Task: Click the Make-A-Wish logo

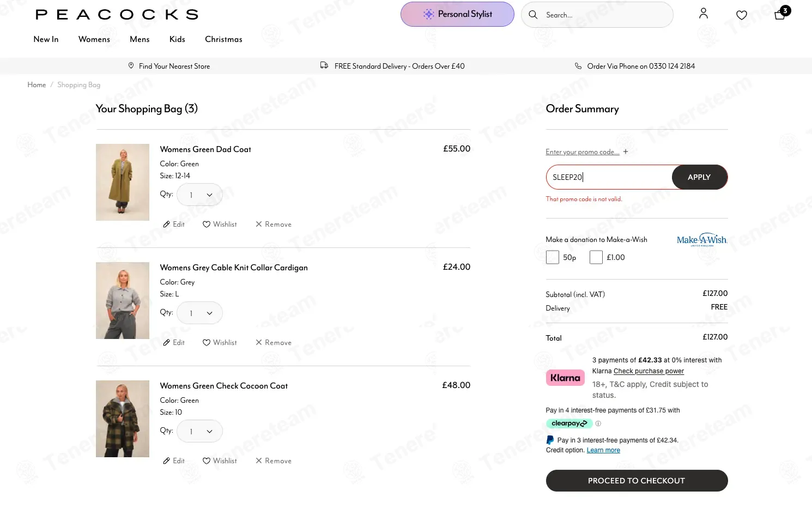Action: click(701, 240)
